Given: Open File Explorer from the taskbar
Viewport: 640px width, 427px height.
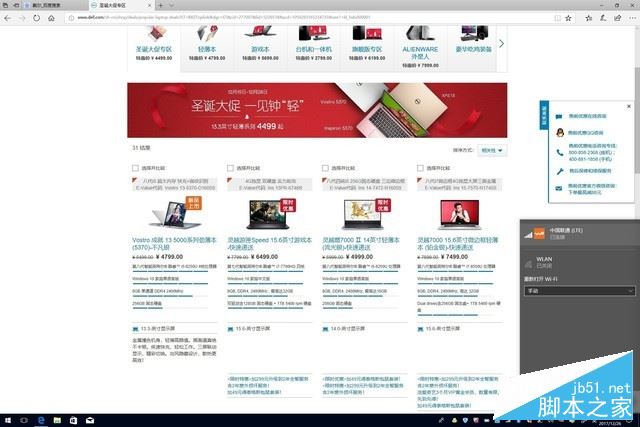Looking at the screenshot, I should coord(57,420).
